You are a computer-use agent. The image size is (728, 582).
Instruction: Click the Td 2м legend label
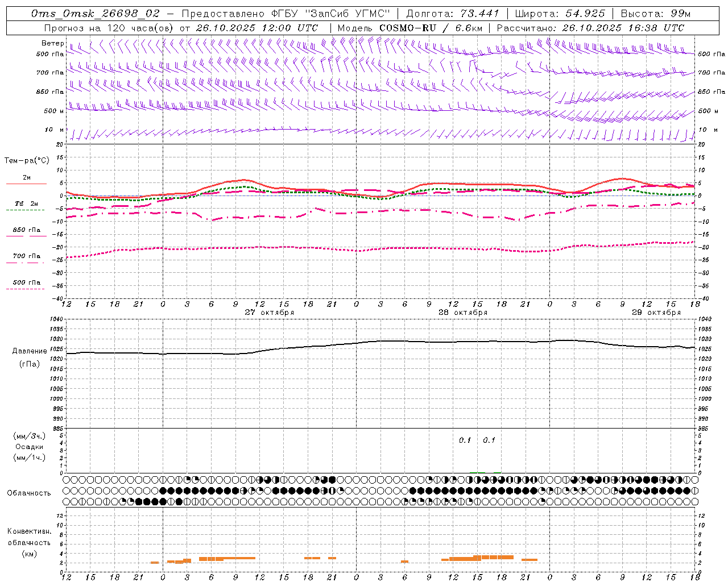[26, 203]
